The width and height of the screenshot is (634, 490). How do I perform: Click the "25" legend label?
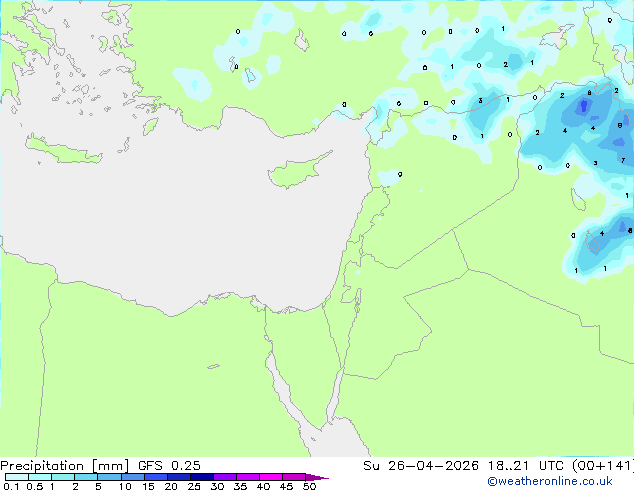tap(194, 486)
